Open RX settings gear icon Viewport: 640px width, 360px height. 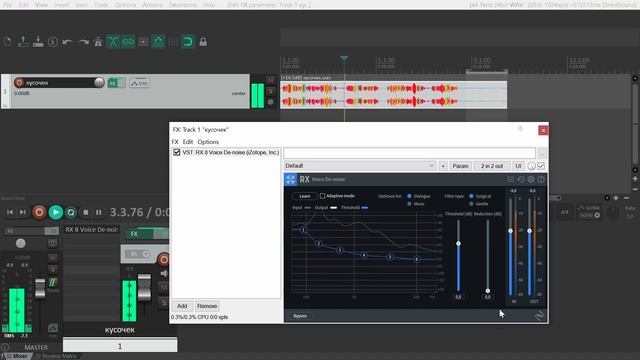[531, 179]
